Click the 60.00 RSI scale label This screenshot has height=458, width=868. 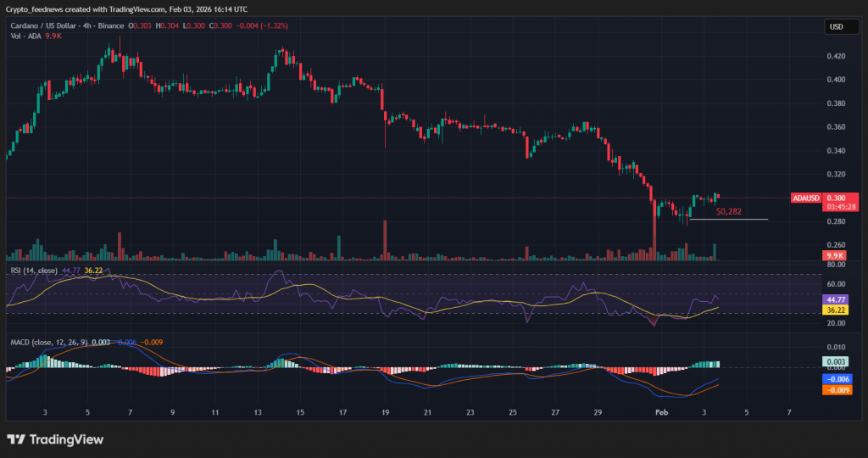pos(836,284)
